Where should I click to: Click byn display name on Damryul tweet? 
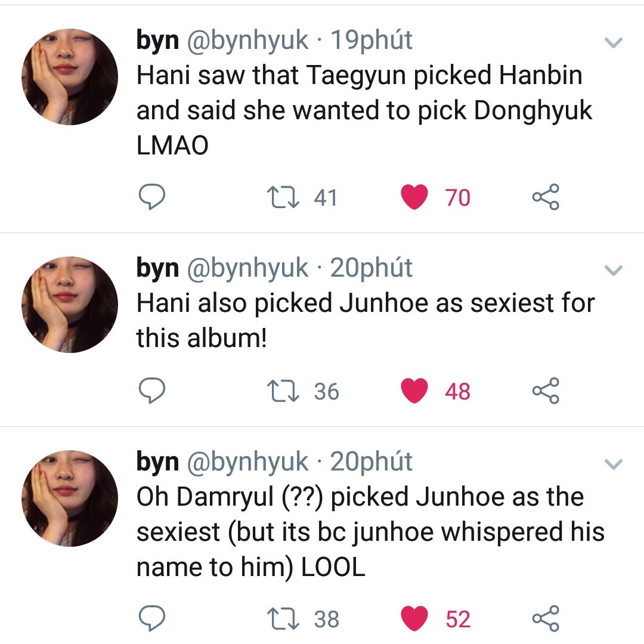pyautogui.click(x=157, y=462)
